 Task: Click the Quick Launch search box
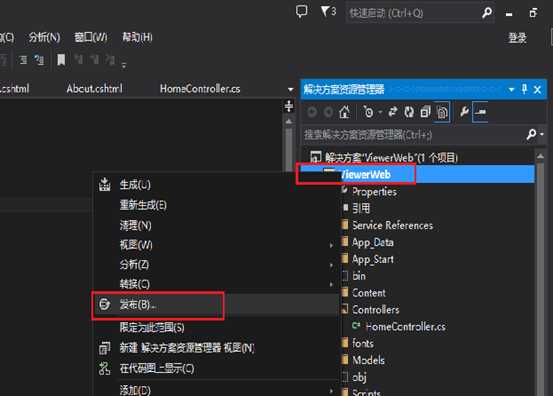click(x=413, y=13)
